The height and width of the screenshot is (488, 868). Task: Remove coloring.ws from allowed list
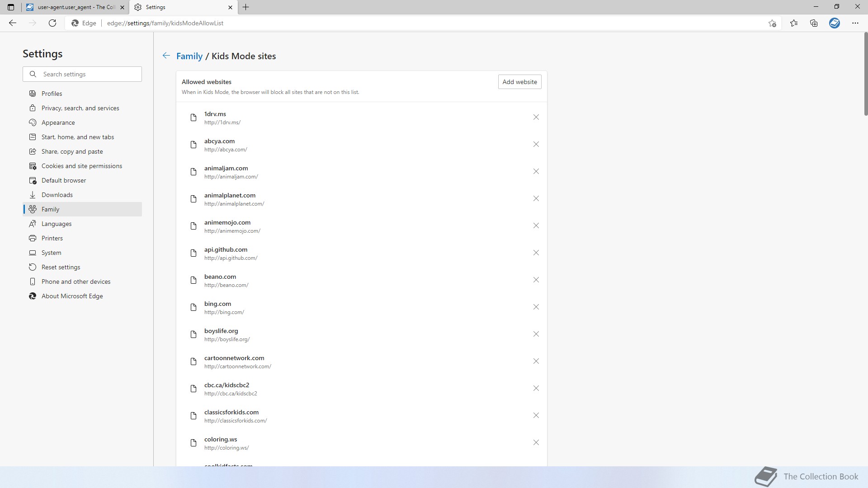536,443
